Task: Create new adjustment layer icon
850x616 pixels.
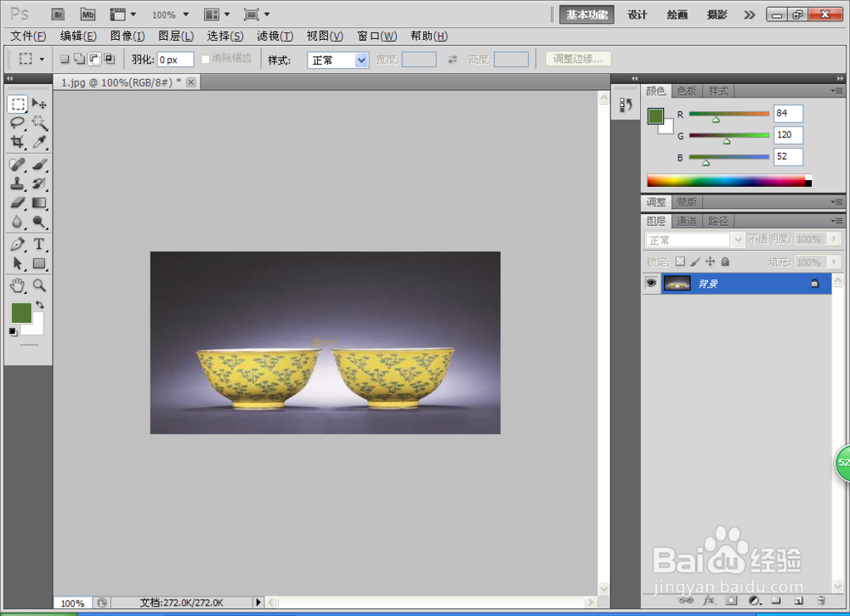Action: 754,601
